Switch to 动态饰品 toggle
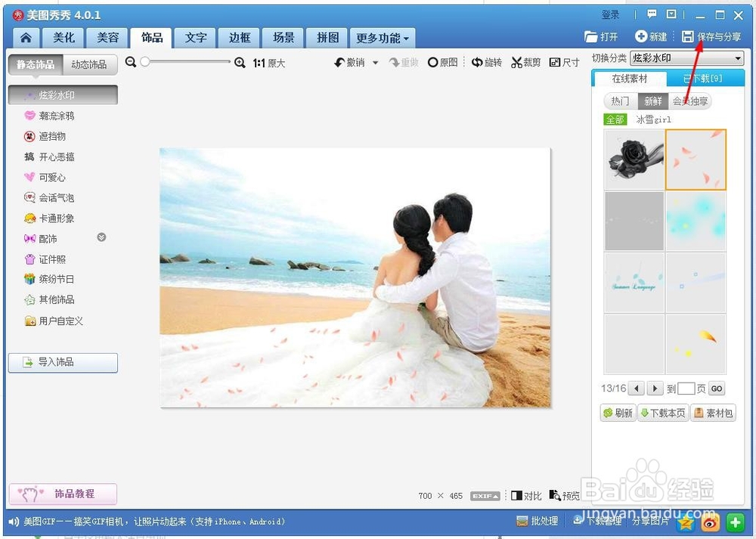The image size is (756, 539). [x=90, y=64]
